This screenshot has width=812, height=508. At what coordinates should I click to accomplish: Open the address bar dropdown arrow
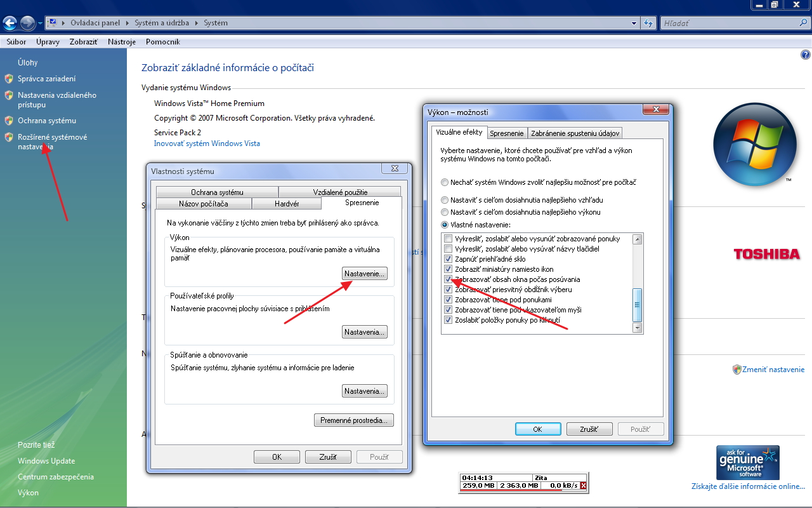pyautogui.click(x=634, y=23)
